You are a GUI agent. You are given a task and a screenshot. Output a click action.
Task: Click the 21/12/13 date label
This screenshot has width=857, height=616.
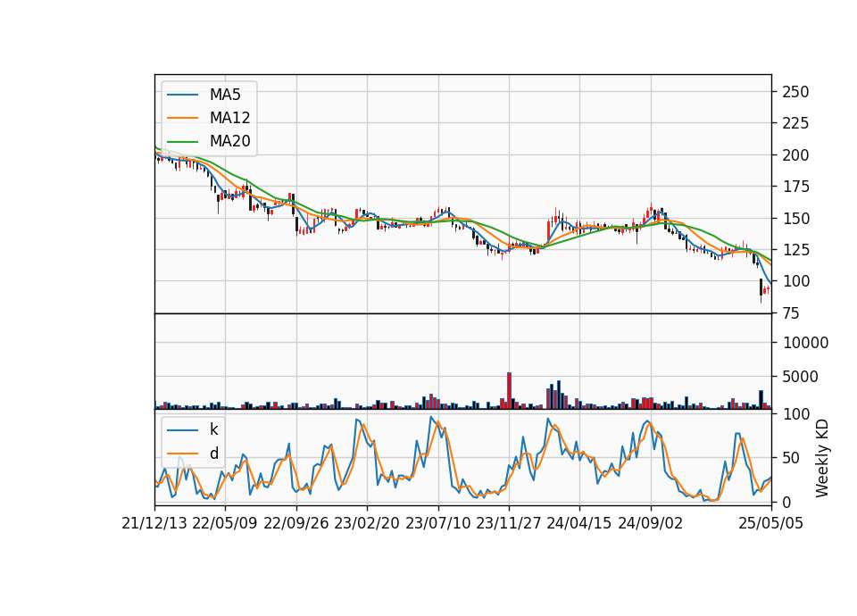coord(154,523)
